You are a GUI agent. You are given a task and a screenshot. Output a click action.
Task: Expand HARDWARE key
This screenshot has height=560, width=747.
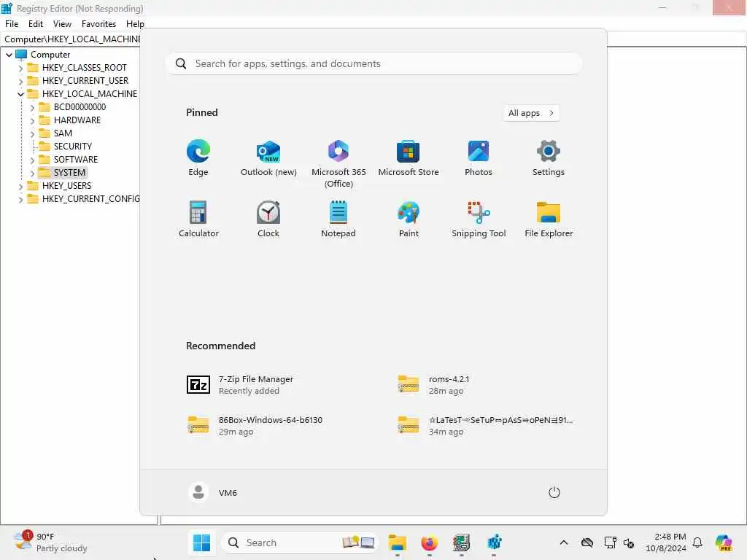(32, 120)
